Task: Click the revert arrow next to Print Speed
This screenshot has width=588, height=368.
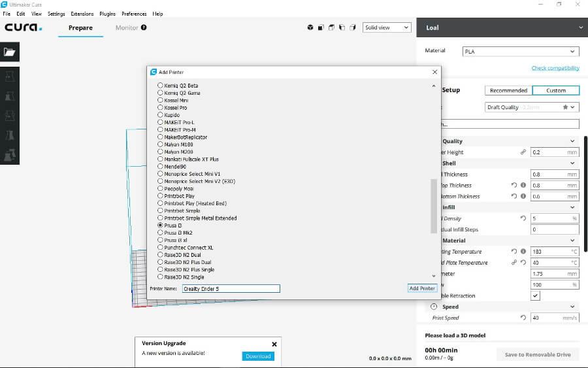Action: pyautogui.click(x=523, y=318)
